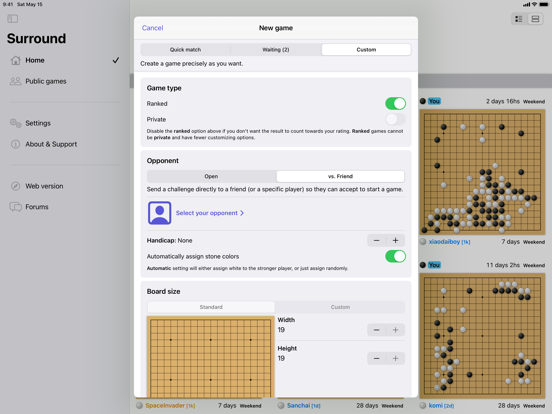Screen dimensions: 552x414
Task: Switch to card view layout icon
Action: coord(535,19)
